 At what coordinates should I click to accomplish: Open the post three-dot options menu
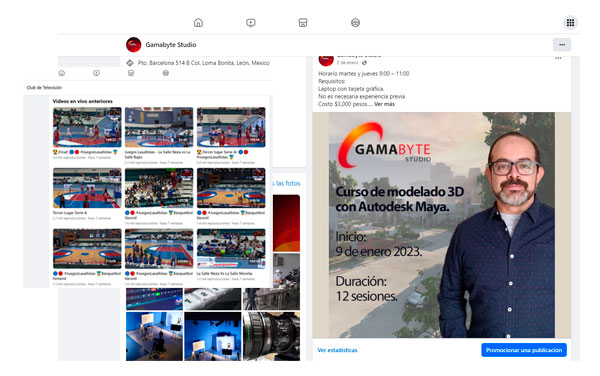pyautogui.click(x=558, y=58)
